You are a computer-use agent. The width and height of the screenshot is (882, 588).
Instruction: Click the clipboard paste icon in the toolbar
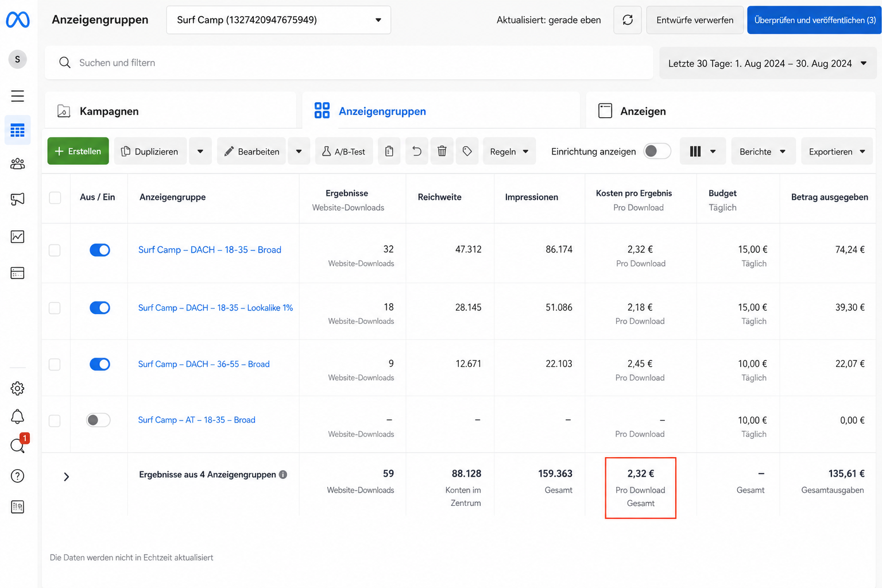pos(389,151)
